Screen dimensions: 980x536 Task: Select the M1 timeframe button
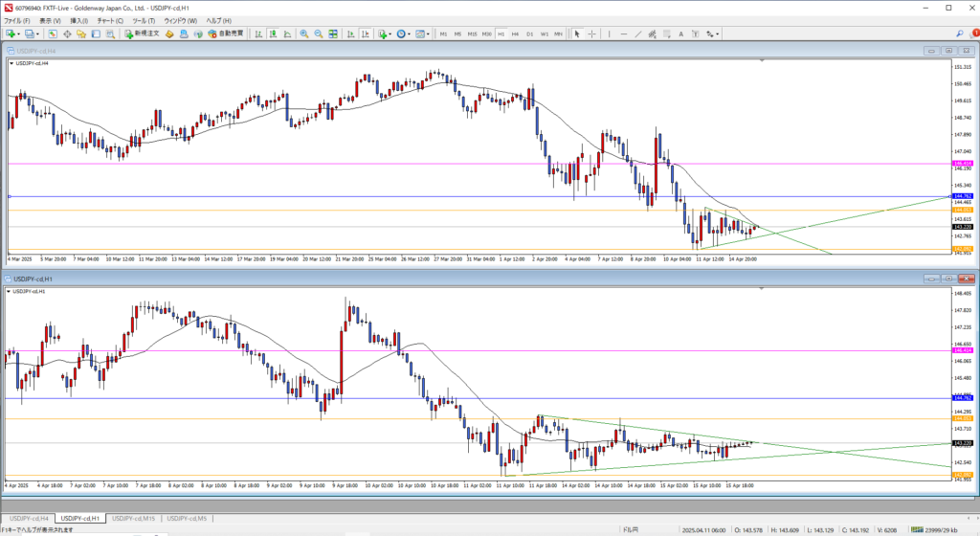coord(443,33)
